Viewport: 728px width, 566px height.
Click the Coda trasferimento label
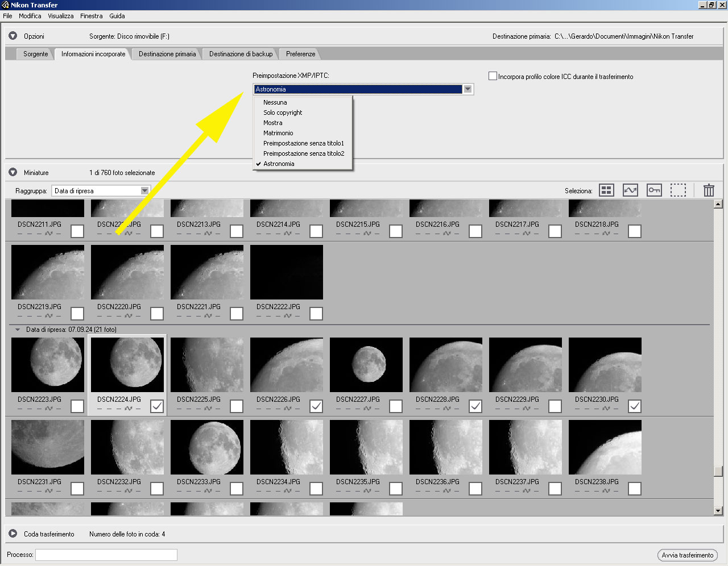point(49,534)
